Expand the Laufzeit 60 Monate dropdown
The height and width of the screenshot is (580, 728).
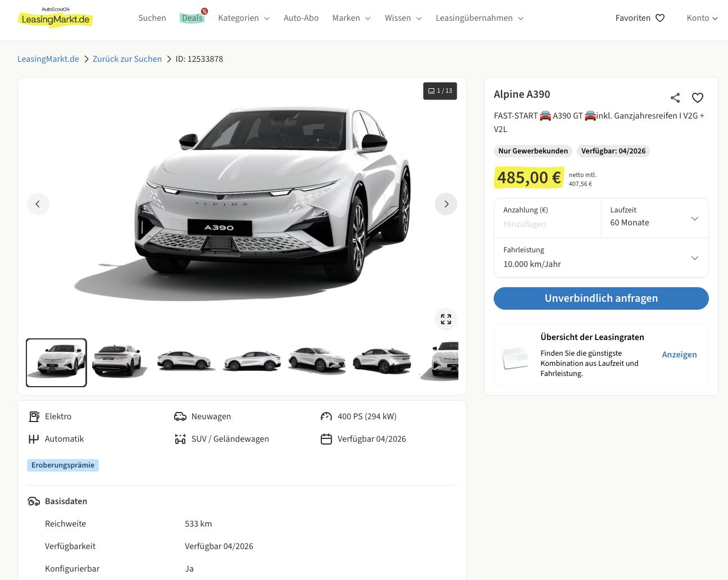pyautogui.click(x=654, y=218)
